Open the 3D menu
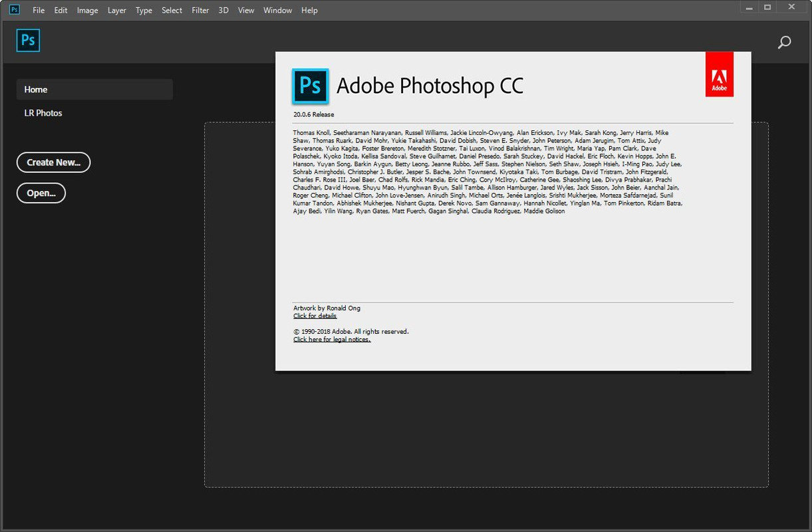This screenshot has height=532, width=812. pyautogui.click(x=223, y=11)
